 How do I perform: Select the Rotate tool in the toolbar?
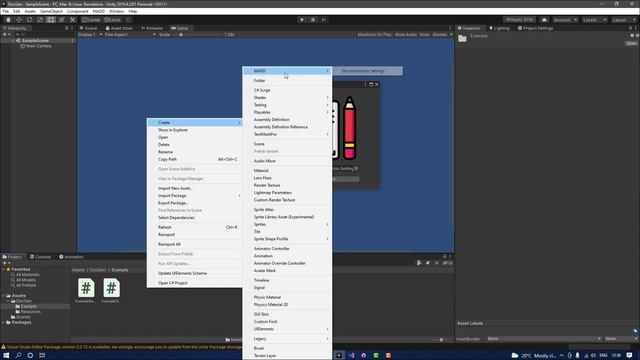point(29,20)
